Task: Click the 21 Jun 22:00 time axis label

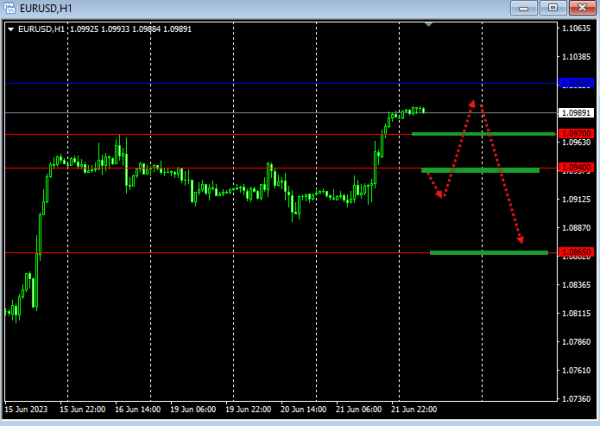Action: coord(414,409)
